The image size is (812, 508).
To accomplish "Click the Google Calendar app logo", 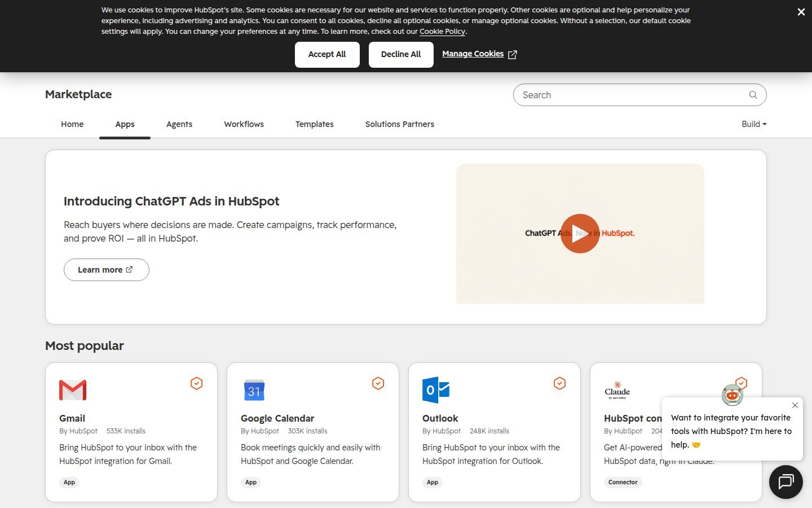I will click(x=254, y=390).
